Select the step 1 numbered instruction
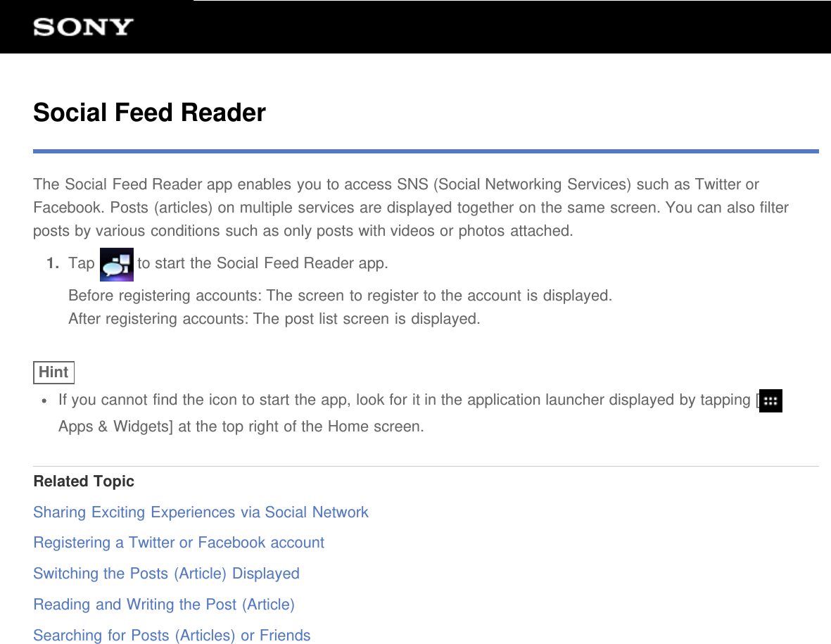The height and width of the screenshot is (644, 831). click(52, 263)
